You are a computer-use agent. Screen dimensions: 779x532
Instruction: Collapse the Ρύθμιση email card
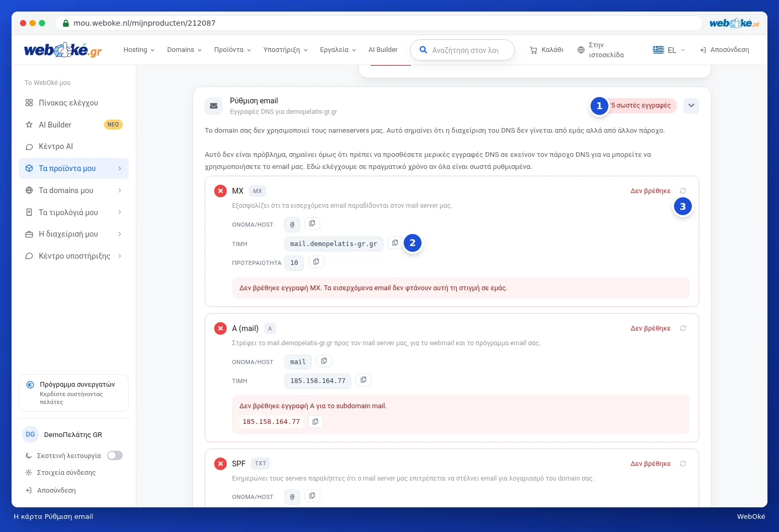click(x=691, y=106)
